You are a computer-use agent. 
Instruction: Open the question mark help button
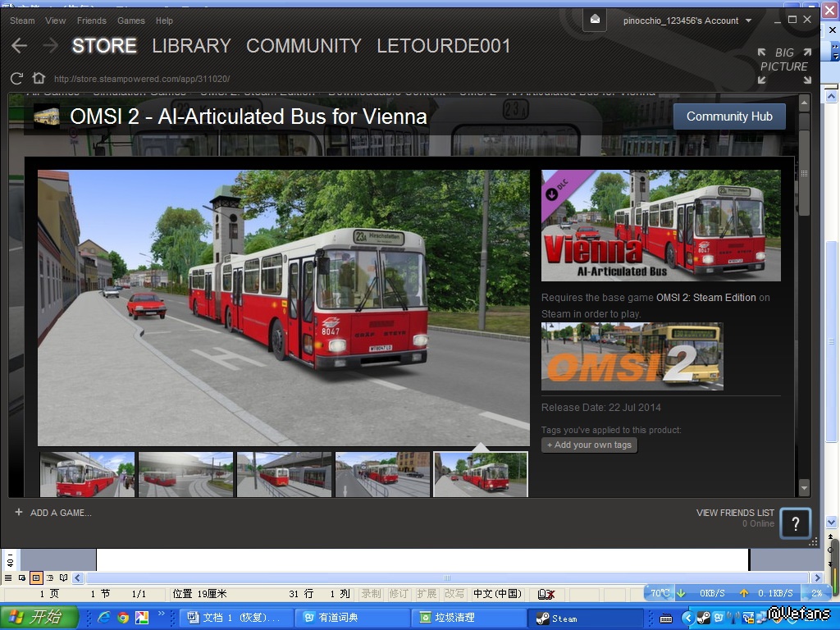(795, 523)
